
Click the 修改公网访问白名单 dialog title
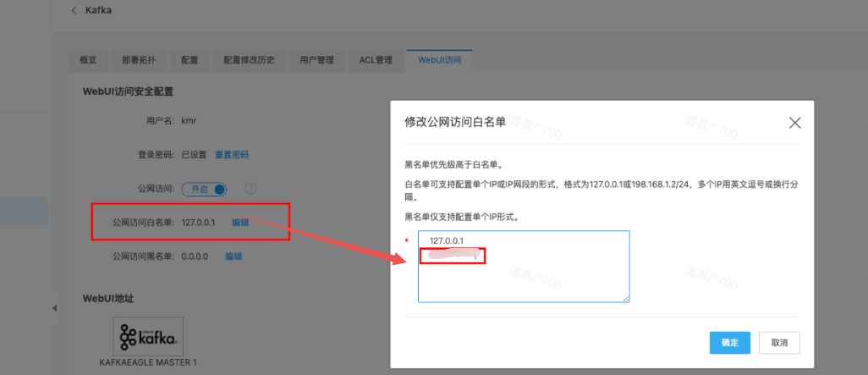click(x=456, y=123)
